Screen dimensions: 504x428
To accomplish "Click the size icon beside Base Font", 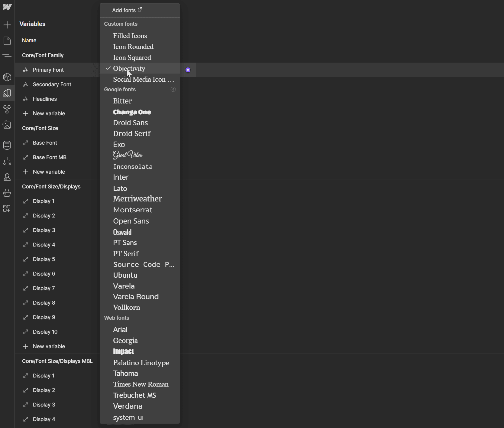I will click(x=26, y=143).
